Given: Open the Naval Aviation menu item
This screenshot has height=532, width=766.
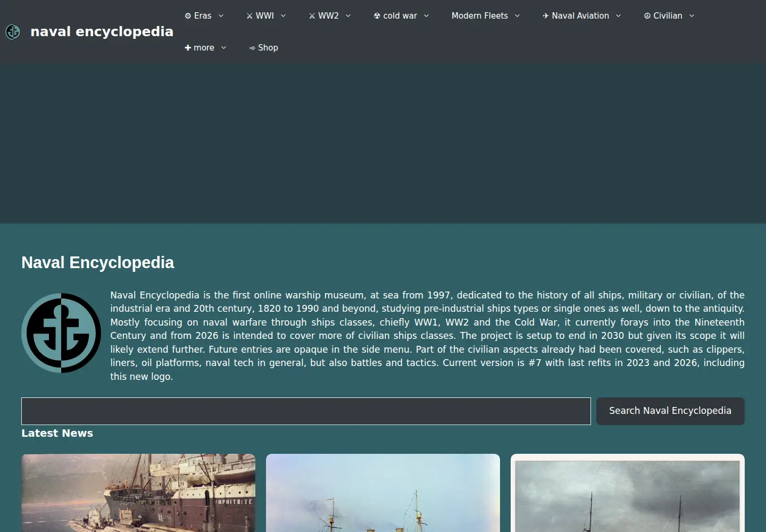Looking at the screenshot, I should [576, 16].
